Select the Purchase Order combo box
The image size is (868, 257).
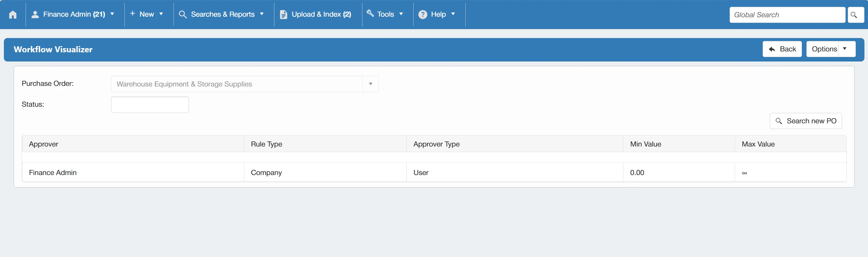245,84
